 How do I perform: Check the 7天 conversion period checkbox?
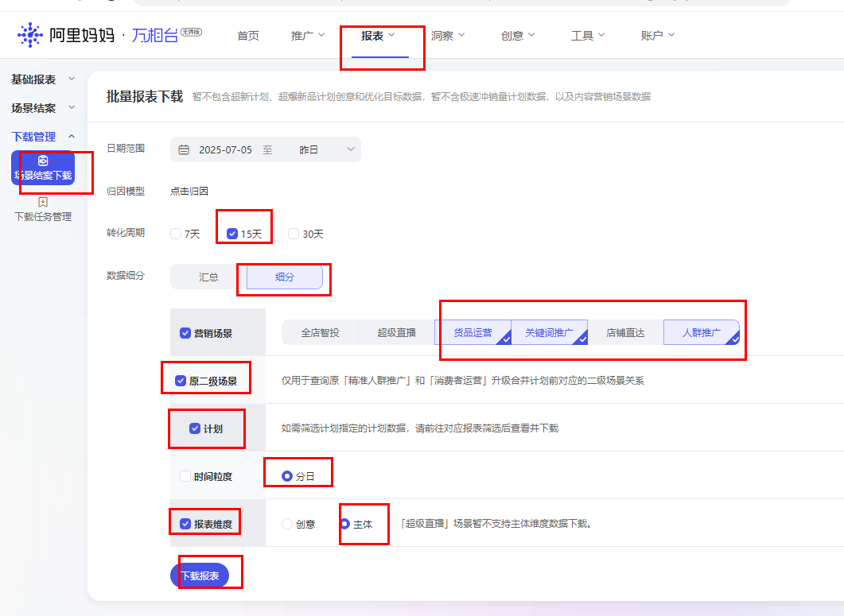(x=176, y=234)
